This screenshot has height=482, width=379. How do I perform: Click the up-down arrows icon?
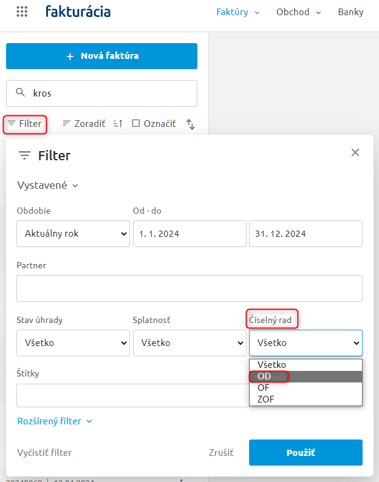point(190,124)
